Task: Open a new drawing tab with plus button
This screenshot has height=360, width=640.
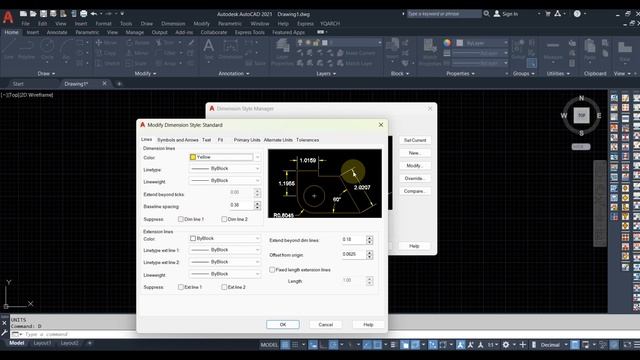Action: (x=119, y=84)
